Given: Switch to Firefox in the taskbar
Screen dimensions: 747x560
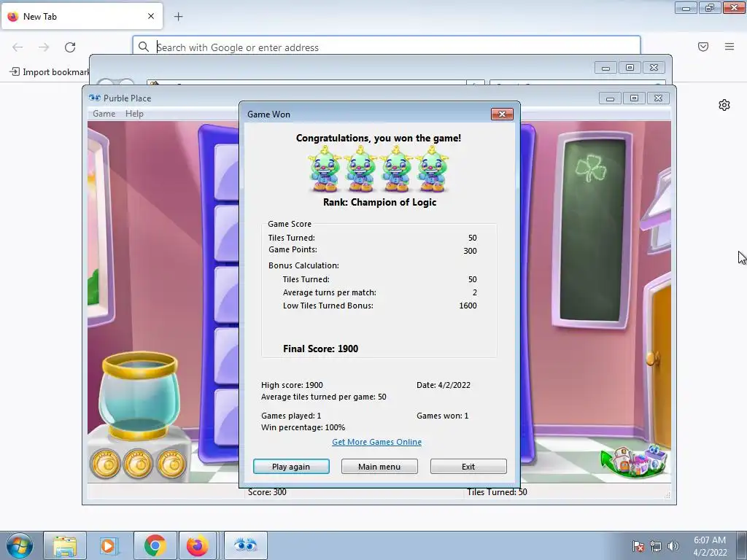Looking at the screenshot, I should point(197,545).
